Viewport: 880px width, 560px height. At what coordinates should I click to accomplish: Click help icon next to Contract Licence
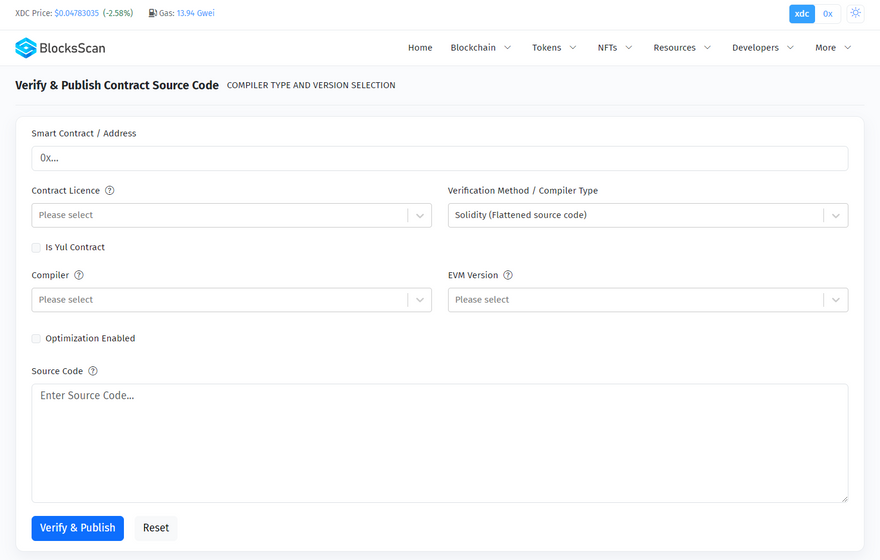coord(110,191)
